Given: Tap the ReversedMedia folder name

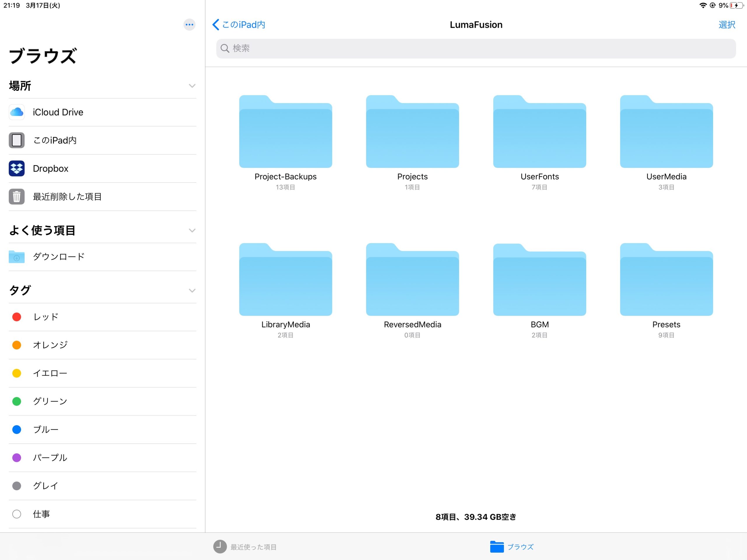Looking at the screenshot, I should (412, 325).
